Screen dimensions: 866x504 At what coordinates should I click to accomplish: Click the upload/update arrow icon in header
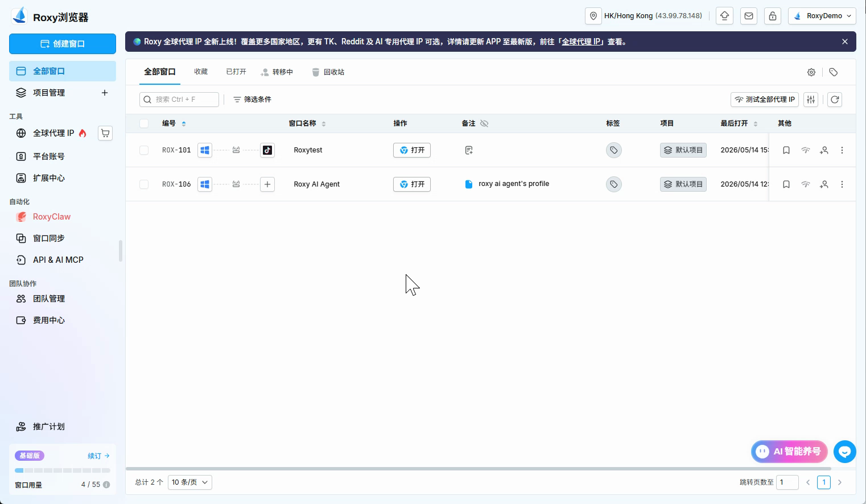click(x=725, y=16)
